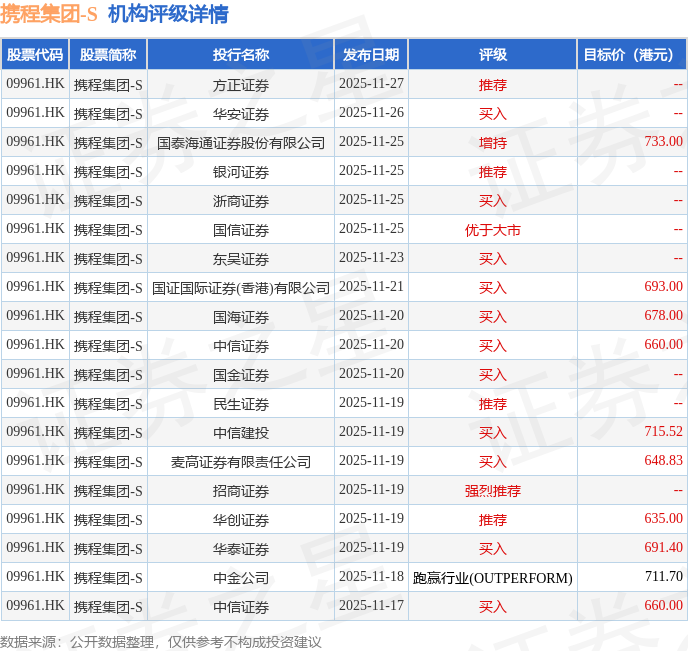Screen dimensions: 688x651
Task: Click the 目标价（港元）column header
Action: click(x=631, y=55)
